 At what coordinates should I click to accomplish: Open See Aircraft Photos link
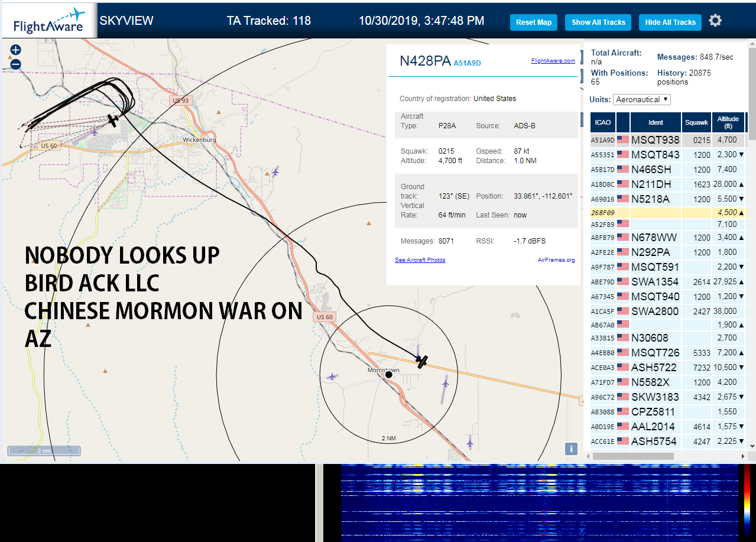coord(420,260)
